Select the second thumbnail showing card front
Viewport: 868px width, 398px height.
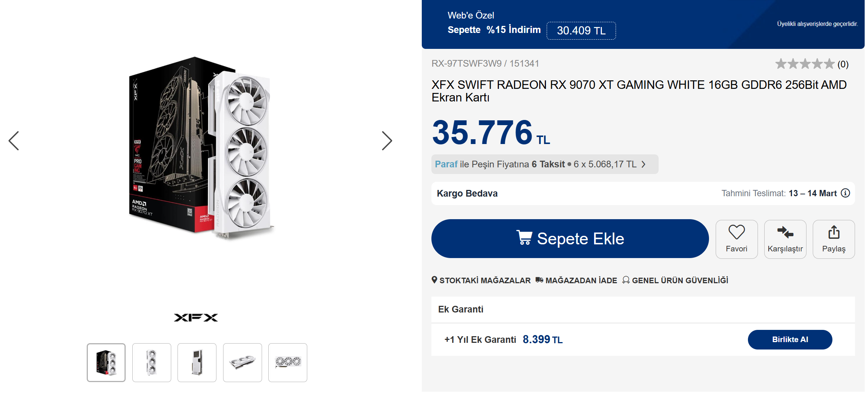coord(152,362)
